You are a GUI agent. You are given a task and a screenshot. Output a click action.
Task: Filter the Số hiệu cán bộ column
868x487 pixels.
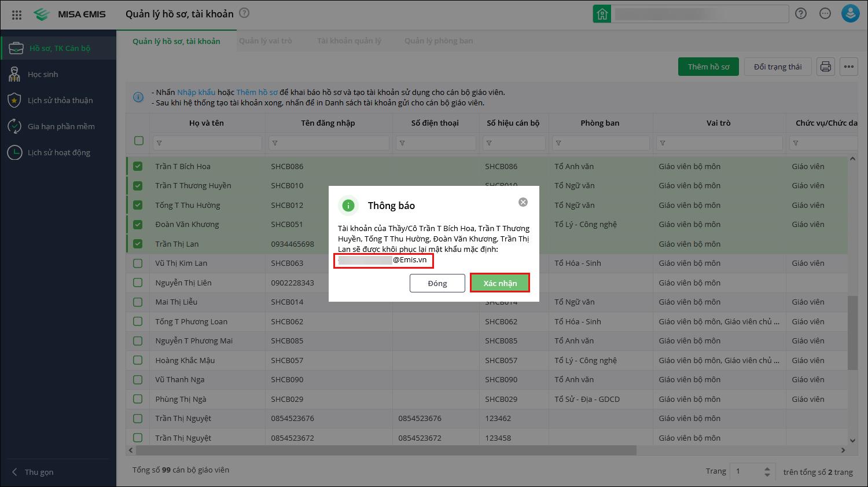click(514, 143)
